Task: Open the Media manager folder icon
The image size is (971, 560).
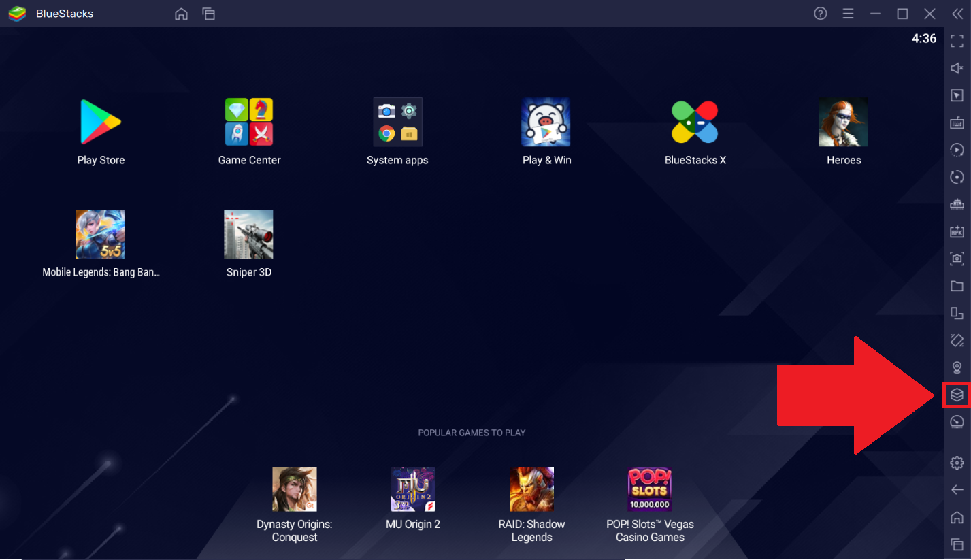Action: click(x=957, y=286)
